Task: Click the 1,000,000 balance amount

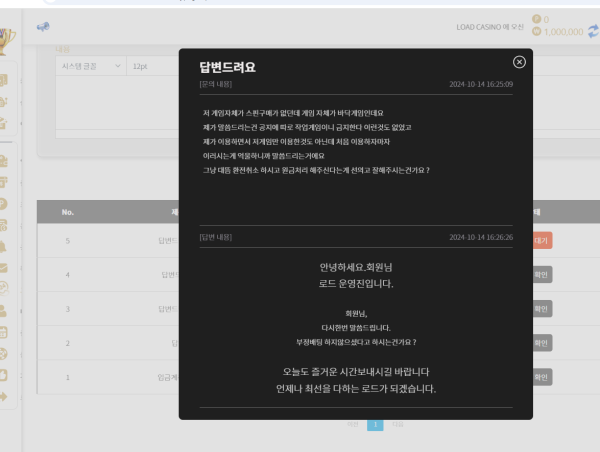Action: tap(563, 32)
